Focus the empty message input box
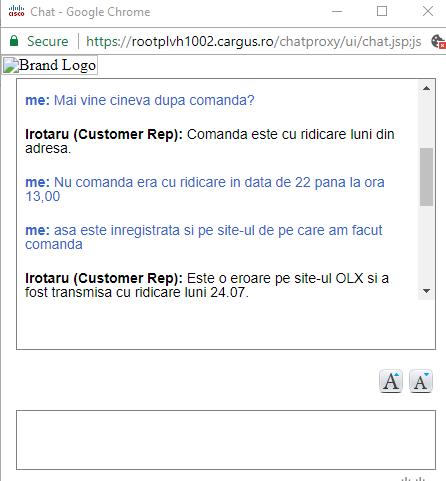The width and height of the screenshot is (446, 481). click(x=226, y=440)
